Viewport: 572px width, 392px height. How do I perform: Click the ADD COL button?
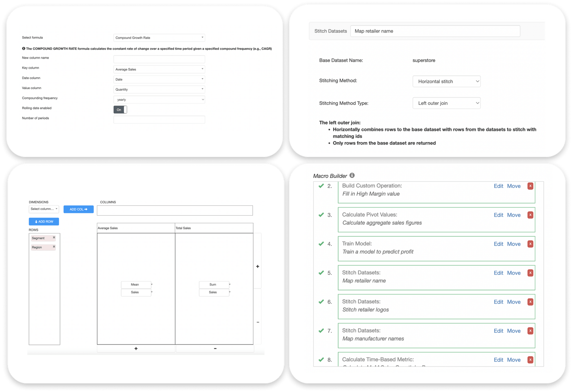click(79, 209)
